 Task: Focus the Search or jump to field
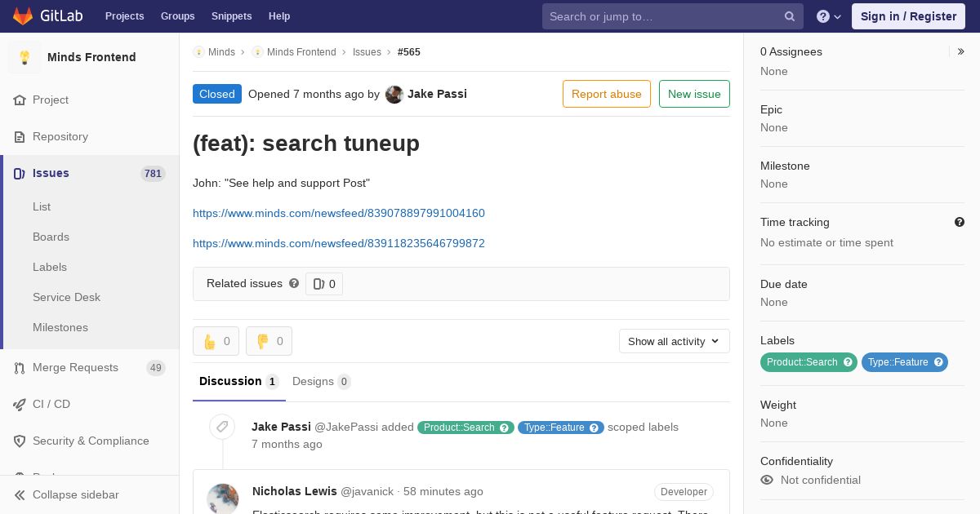pos(673,16)
